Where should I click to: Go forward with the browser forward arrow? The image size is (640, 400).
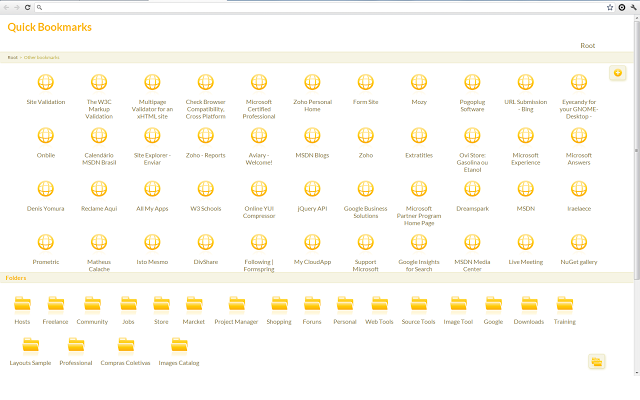pyautogui.click(x=17, y=7)
